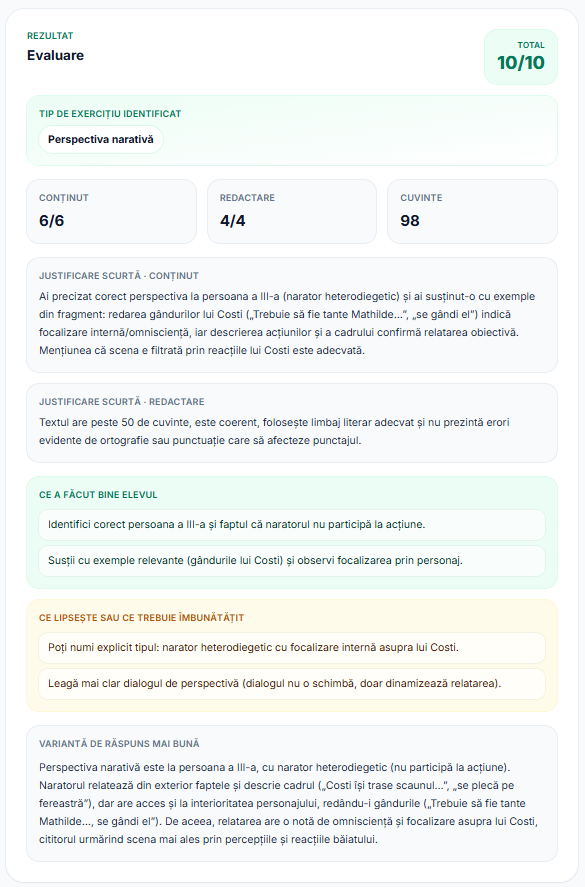585x887 pixels.
Task: Click the Ce lipsește sau ce trebuie îmbunătățit heading
Action: point(141,618)
